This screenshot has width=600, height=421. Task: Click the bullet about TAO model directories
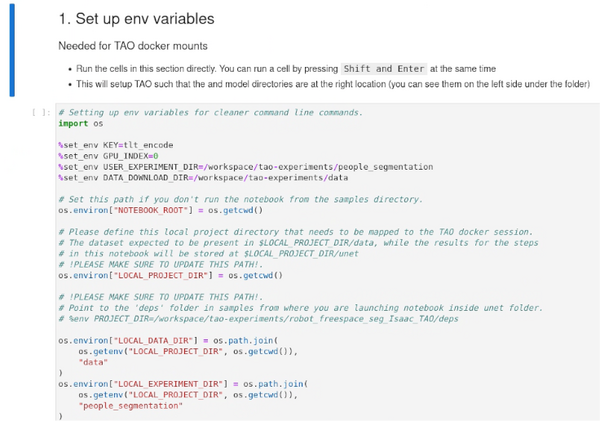(x=300, y=82)
